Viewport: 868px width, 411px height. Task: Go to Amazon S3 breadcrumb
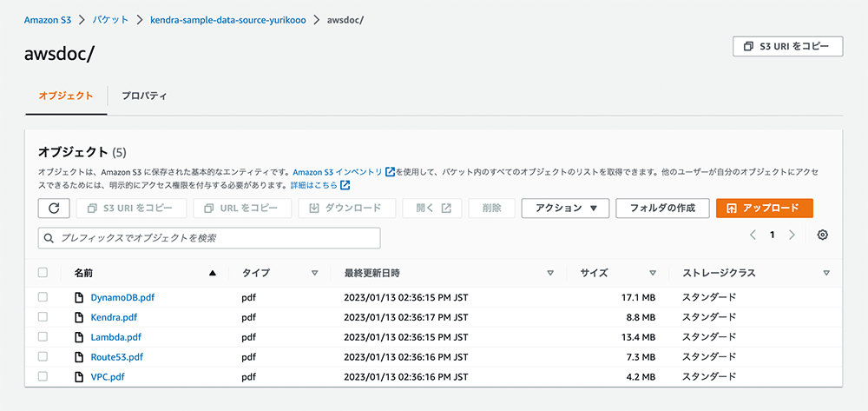click(x=48, y=20)
